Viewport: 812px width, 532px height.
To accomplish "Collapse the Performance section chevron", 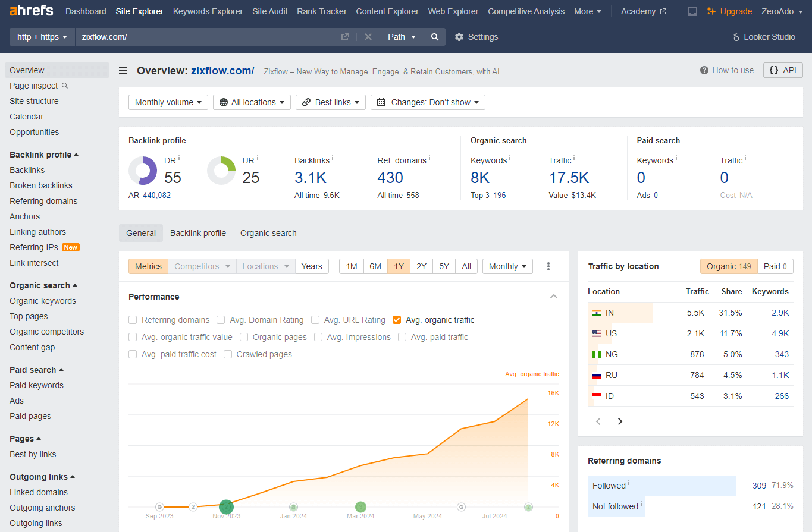I will 554,297.
